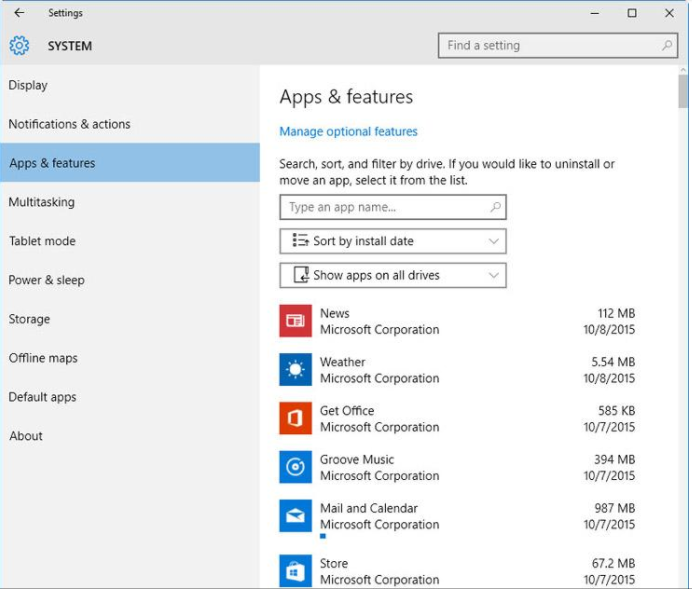This screenshot has height=589, width=692.
Task: Click the 585 KB size of Get Office
Action: click(x=617, y=411)
